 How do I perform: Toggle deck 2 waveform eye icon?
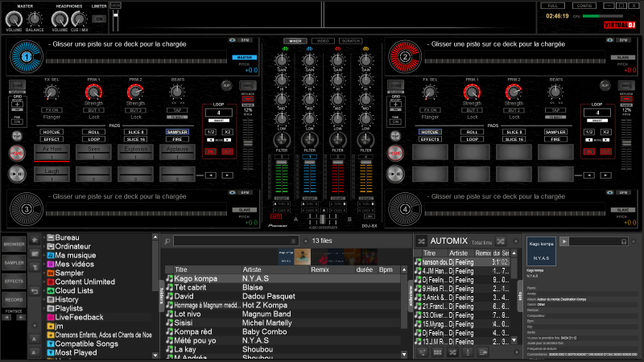pyautogui.click(x=610, y=40)
